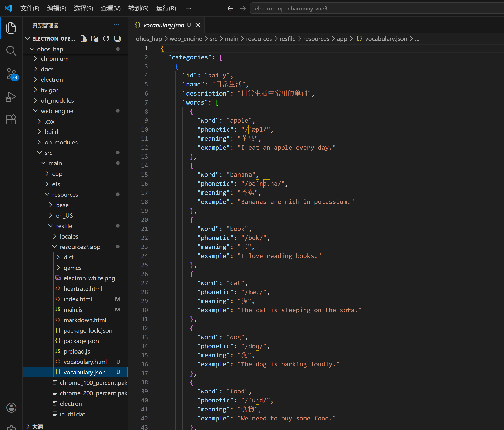Close the vocabulary.json editor tab
This screenshot has width=504, height=430.
(198, 25)
